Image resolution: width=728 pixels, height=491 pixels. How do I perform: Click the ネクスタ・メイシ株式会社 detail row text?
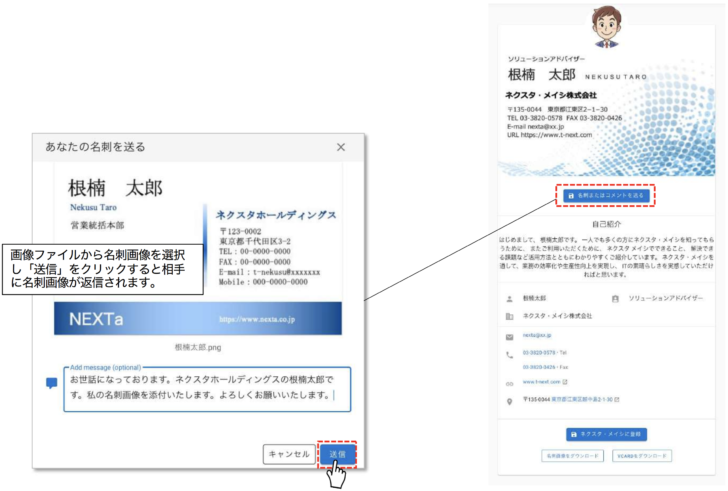pyautogui.click(x=557, y=316)
